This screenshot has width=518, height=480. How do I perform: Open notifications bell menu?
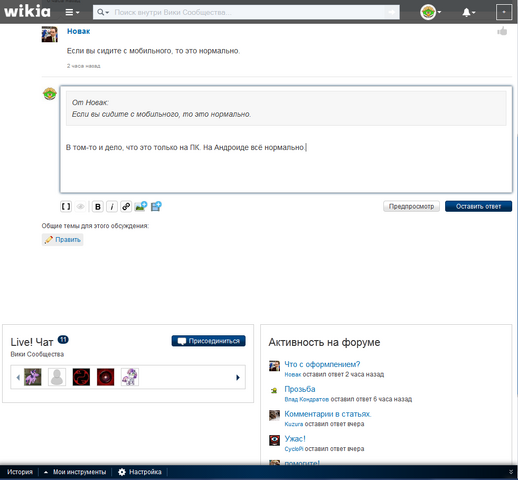(468, 13)
